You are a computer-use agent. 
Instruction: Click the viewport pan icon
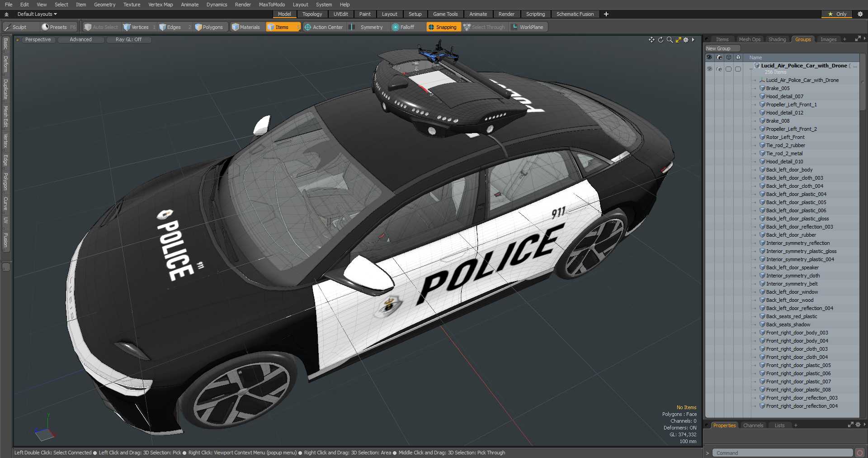click(651, 40)
